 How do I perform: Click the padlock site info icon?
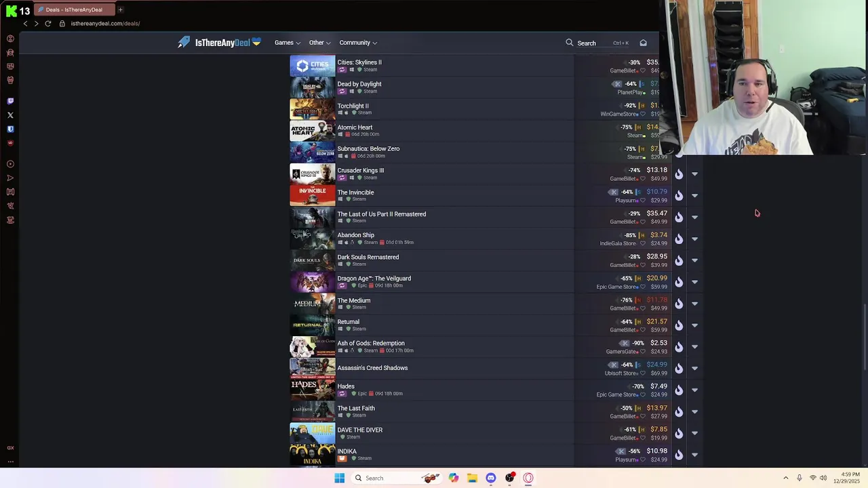(62, 23)
